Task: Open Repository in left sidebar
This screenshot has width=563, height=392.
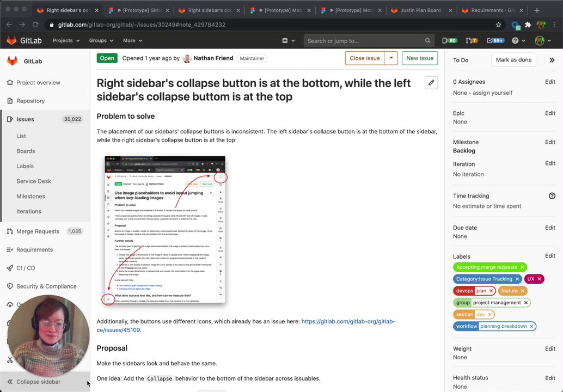Action: coord(45,101)
